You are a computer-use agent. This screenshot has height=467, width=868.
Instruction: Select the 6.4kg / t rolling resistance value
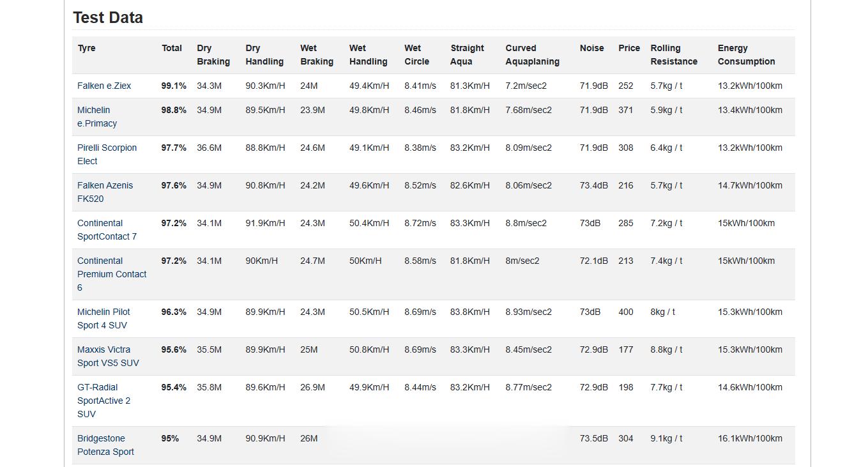(x=666, y=148)
